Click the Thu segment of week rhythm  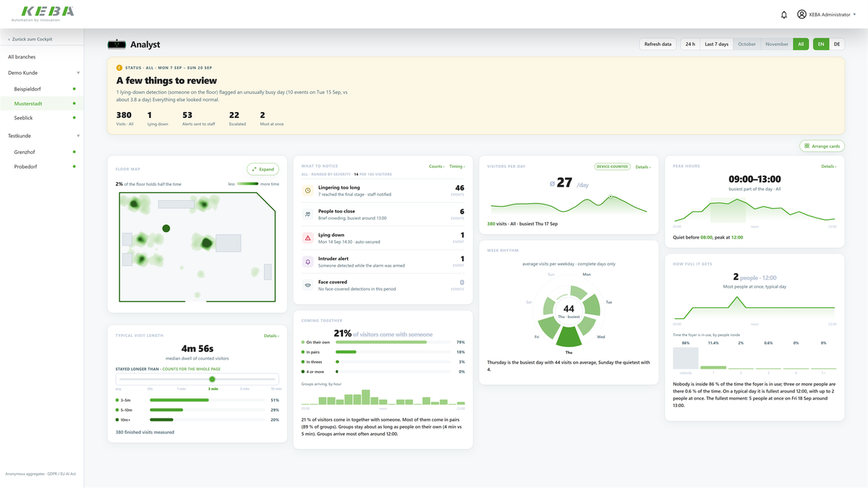click(569, 338)
